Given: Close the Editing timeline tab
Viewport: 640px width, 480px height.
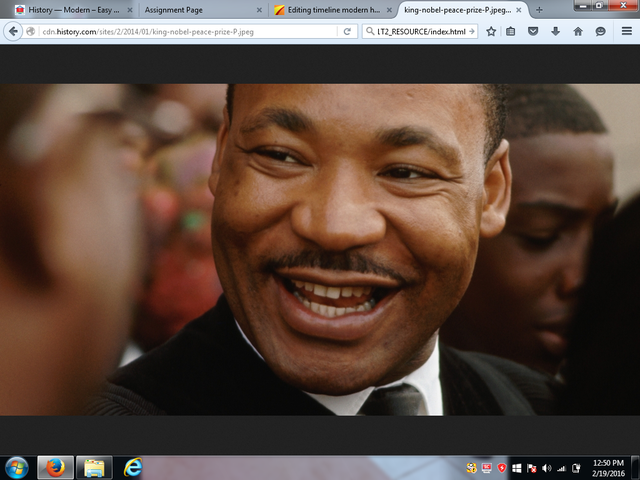Looking at the screenshot, I should coord(389,10).
